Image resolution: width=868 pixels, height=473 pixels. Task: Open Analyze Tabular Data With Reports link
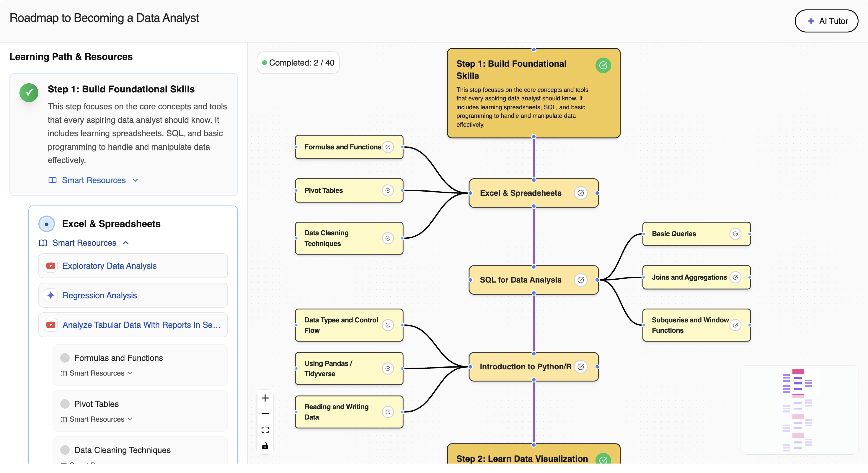141,325
